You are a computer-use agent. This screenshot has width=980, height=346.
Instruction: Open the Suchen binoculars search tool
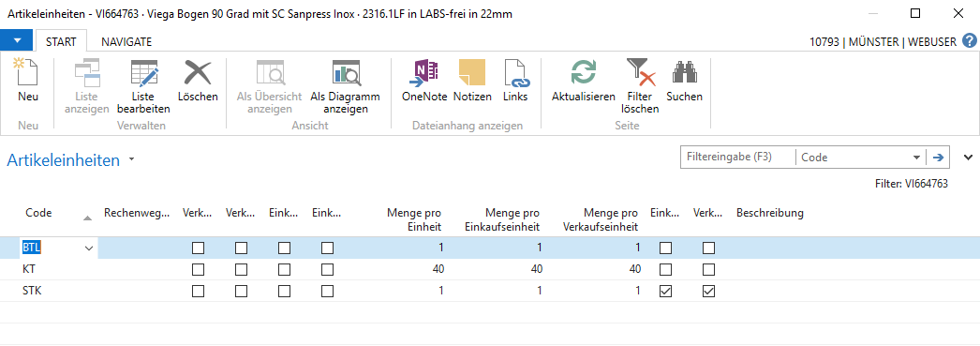(684, 80)
